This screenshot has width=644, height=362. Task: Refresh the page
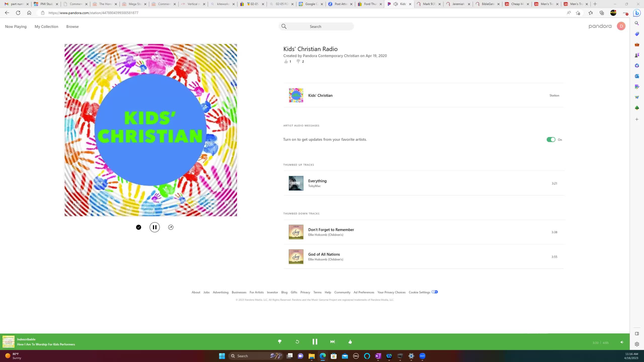(18, 13)
